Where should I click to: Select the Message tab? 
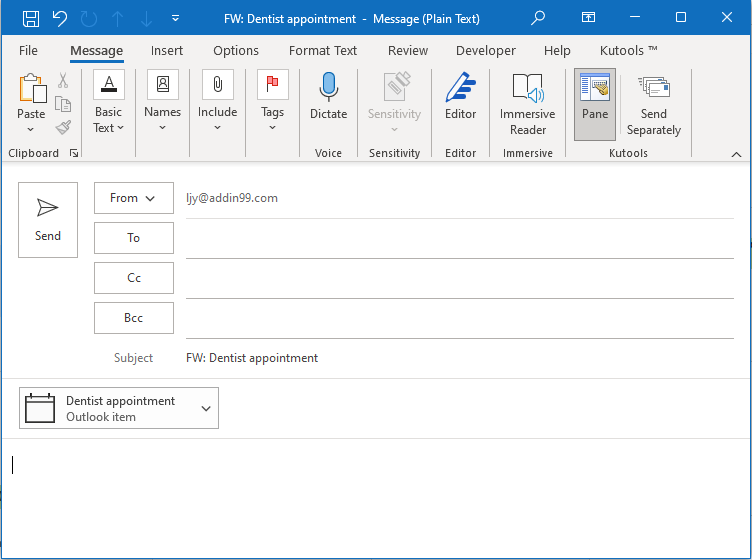(96, 50)
